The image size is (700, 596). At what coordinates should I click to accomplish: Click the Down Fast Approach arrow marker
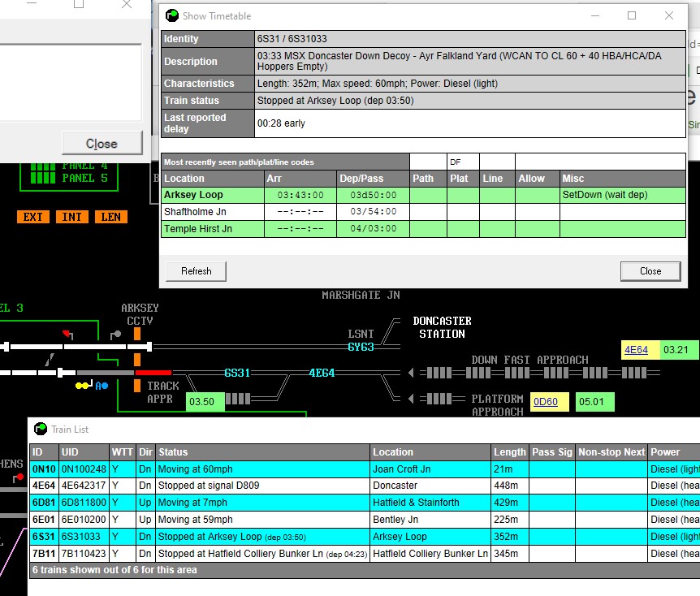pos(411,373)
